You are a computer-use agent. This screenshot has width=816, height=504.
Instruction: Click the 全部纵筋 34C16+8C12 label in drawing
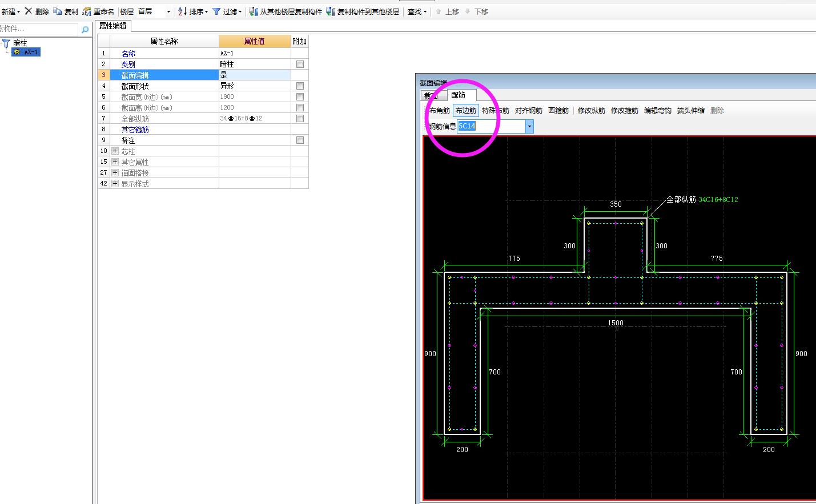click(702, 199)
